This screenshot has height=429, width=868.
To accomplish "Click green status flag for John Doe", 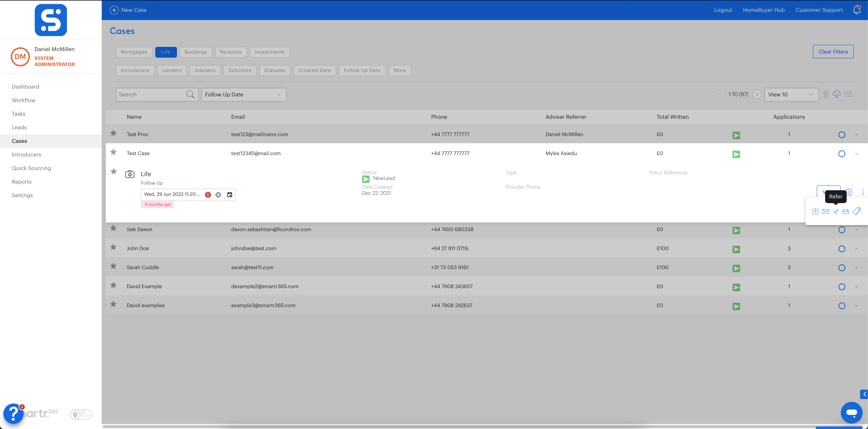I will tap(736, 249).
